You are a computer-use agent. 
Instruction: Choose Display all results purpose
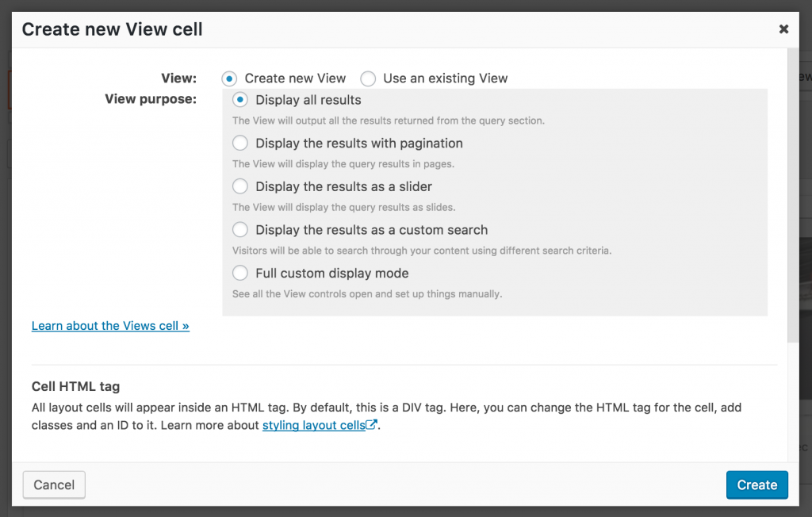(x=239, y=99)
